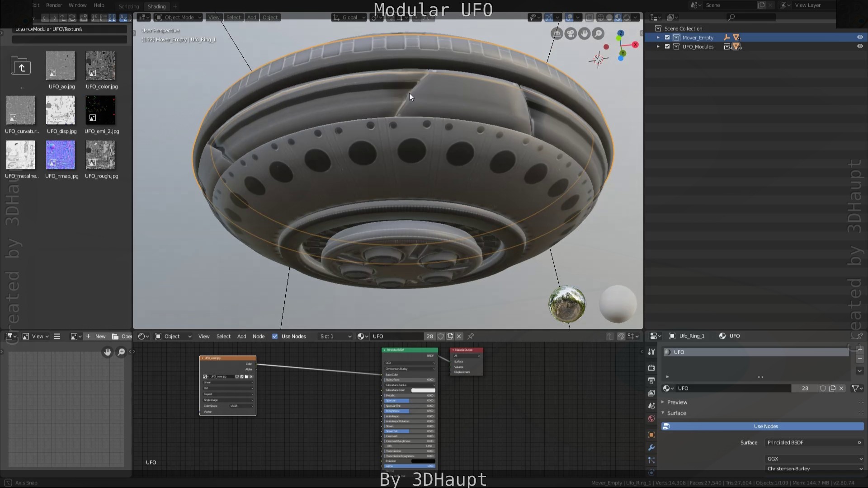Viewport: 868px width, 488px height.
Task: Toggle the Use Nodes checkbox in the shader editor
Action: click(275, 336)
